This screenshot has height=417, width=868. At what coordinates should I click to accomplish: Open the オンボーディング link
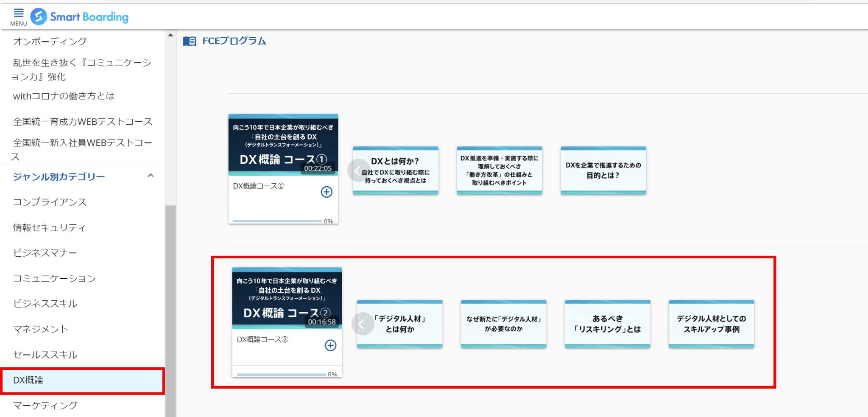[x=50, y=42]
